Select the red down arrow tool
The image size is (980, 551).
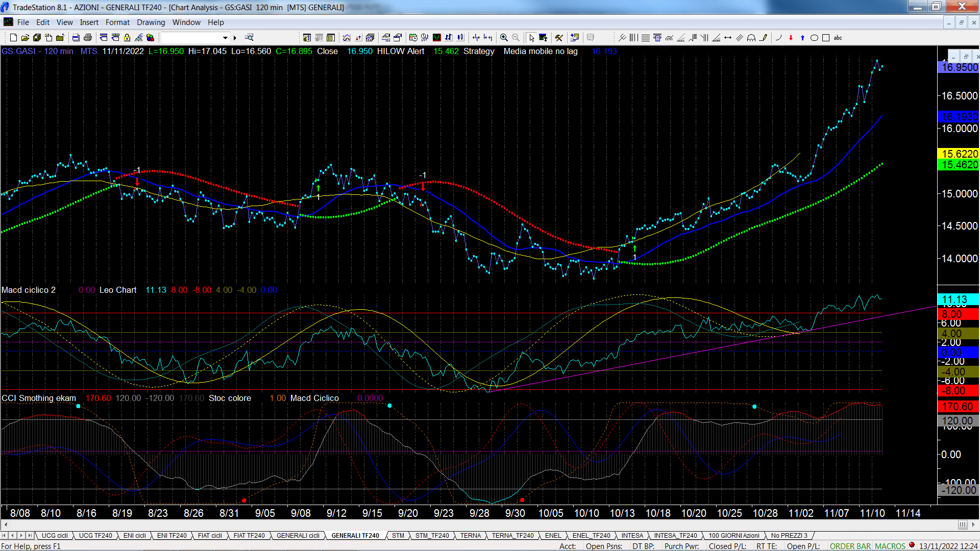tap(791, 37)
